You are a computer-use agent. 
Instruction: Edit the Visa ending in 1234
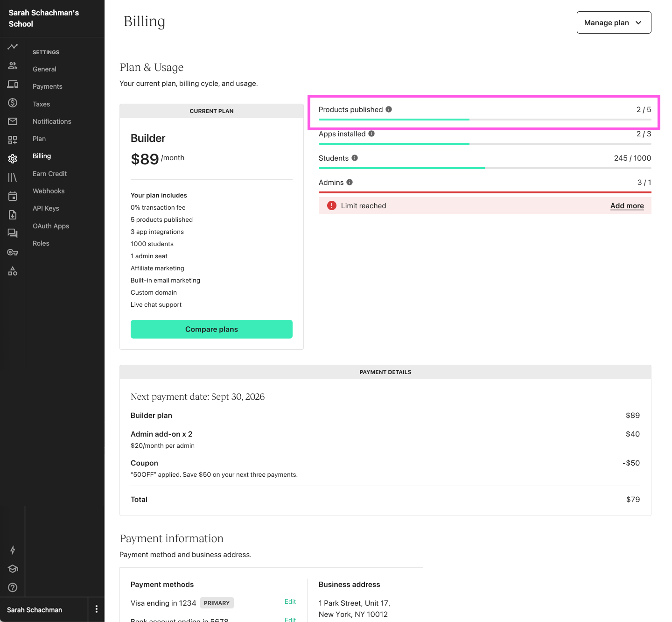tap(290, 602)
